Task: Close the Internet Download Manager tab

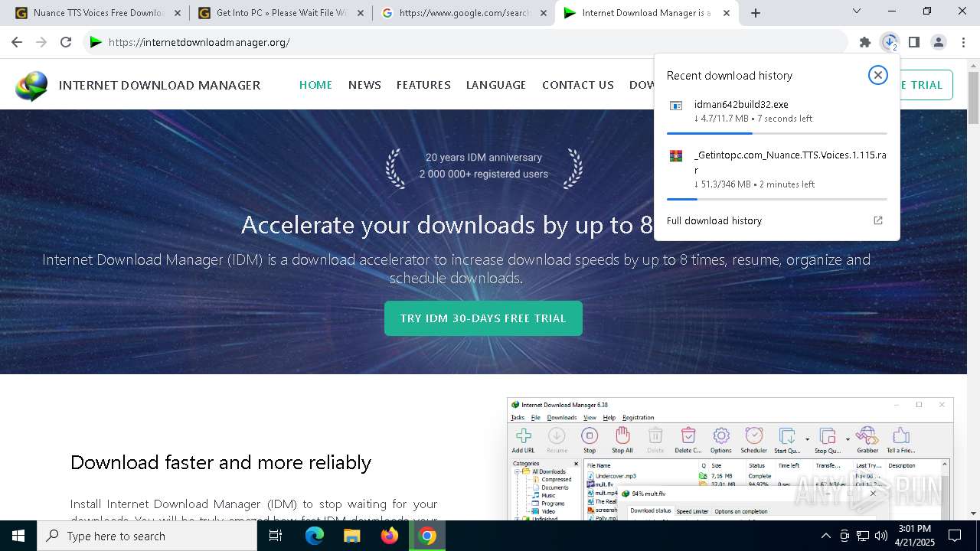Action: point(727,13)
